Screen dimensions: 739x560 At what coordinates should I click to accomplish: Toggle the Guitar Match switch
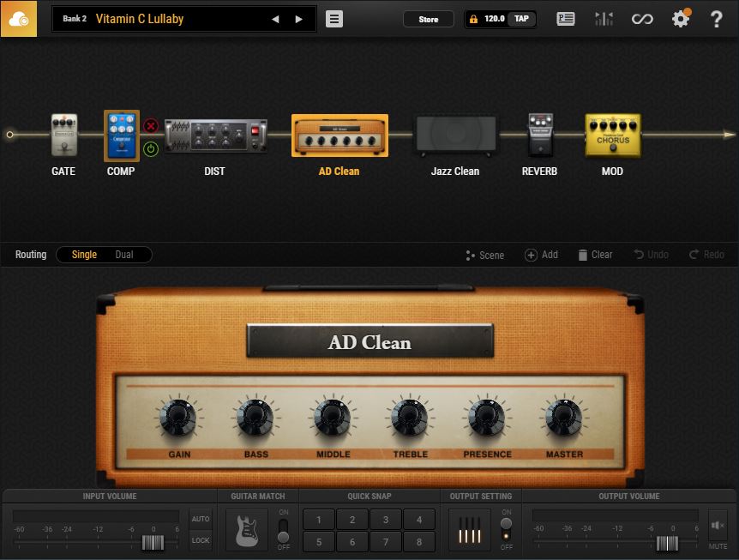pos(283,531)
